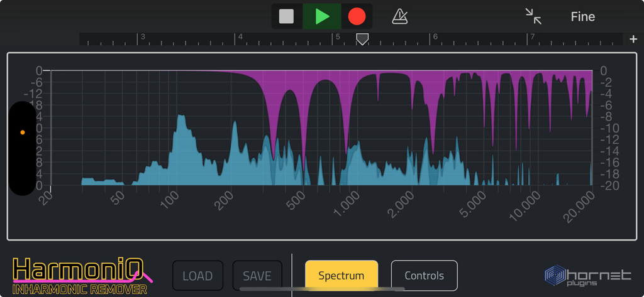Start playback with the green play button
Viewport: 644px width, 297px height.
(323, 16)
